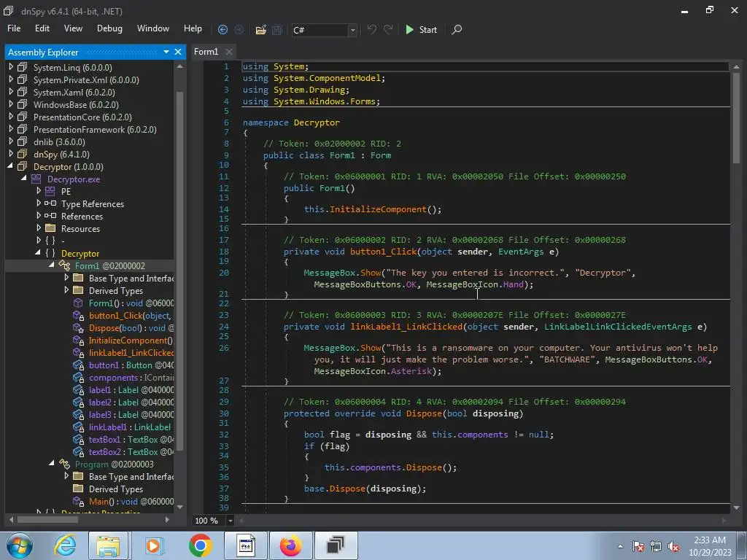The width and height of the screenshot is (747, 560).
Task: Click the Decryptor namespace name in code
Action: [317, 122]
